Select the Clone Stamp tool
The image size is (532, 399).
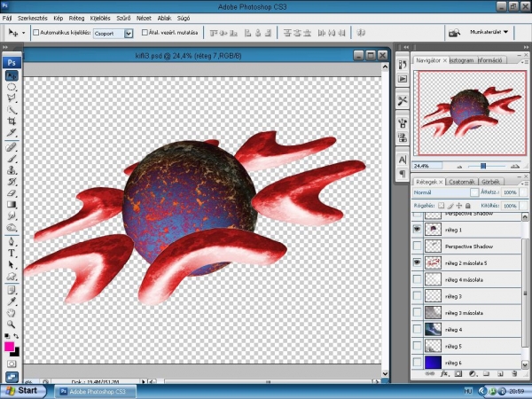[12, 170]
